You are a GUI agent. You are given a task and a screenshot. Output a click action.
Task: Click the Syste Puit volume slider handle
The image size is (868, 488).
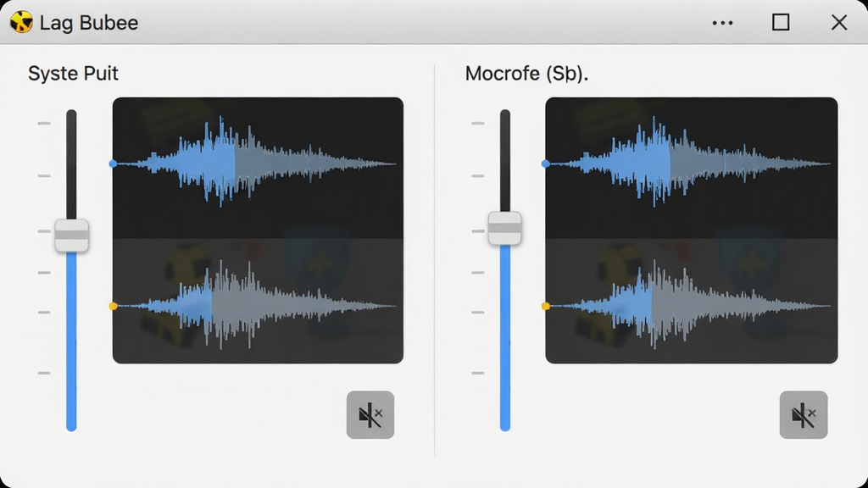pos(71,236)
